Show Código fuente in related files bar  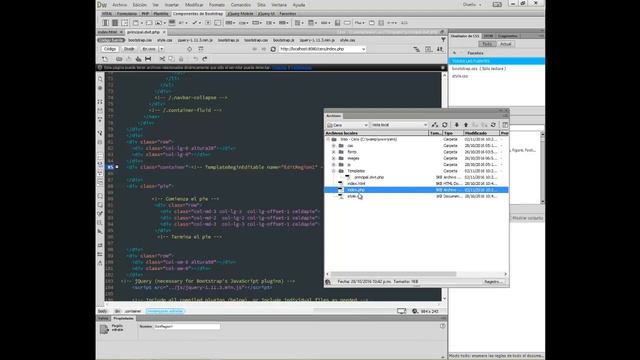[111, 40]
